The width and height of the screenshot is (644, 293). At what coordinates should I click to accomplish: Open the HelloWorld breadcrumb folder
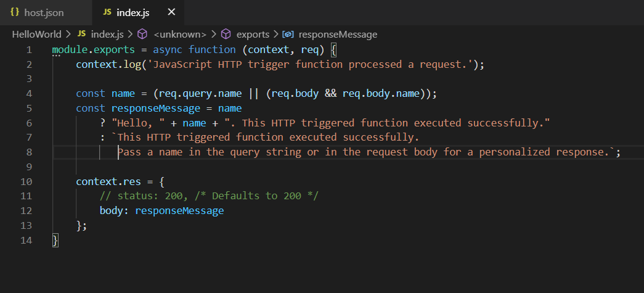[36, 35]
